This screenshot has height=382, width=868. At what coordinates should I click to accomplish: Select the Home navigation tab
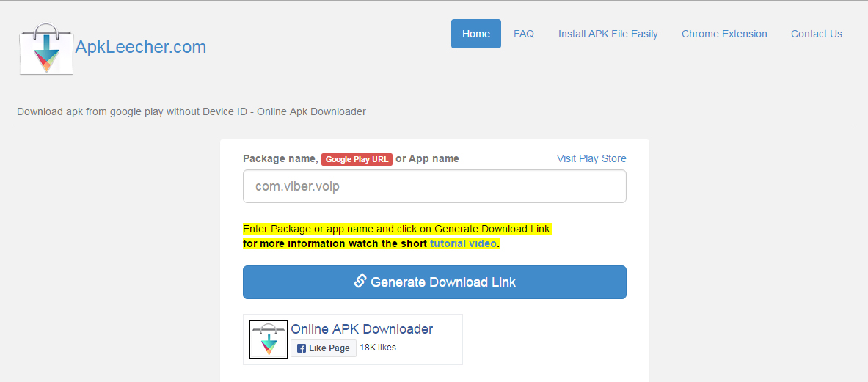pyautogui.click(x=476, y=34)
